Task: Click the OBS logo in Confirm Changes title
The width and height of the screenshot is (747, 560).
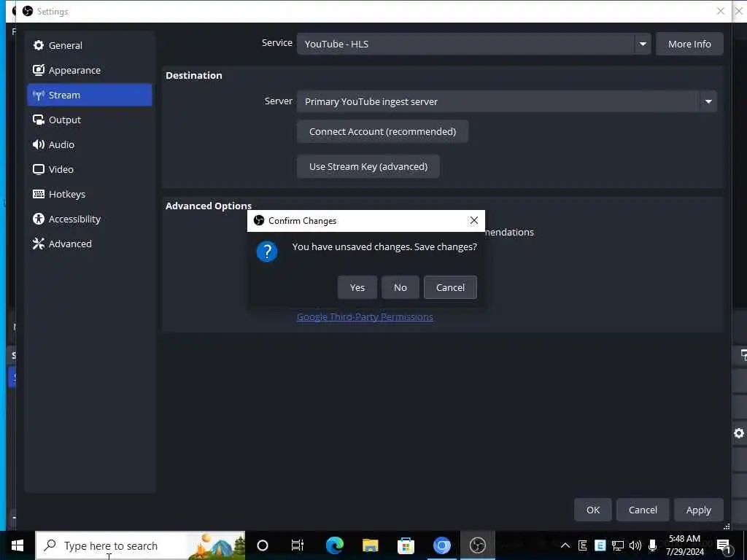Action: click(x=259, y=220)
